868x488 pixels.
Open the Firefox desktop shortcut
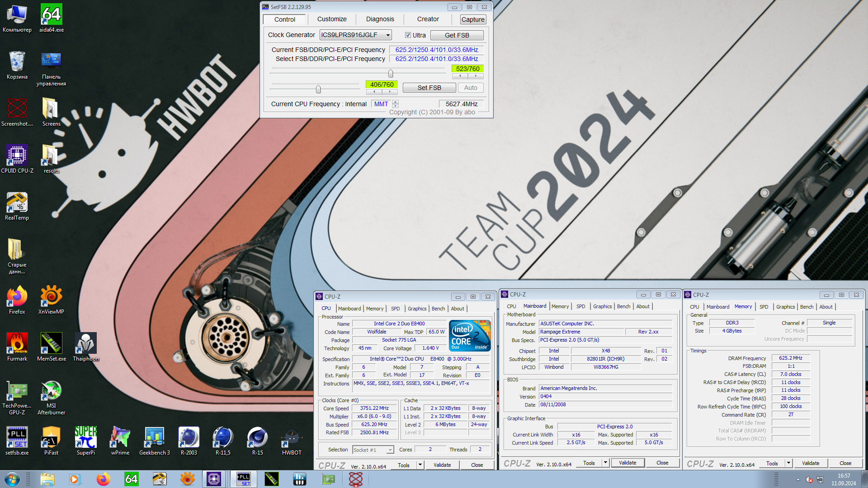[x=17, y=300]
